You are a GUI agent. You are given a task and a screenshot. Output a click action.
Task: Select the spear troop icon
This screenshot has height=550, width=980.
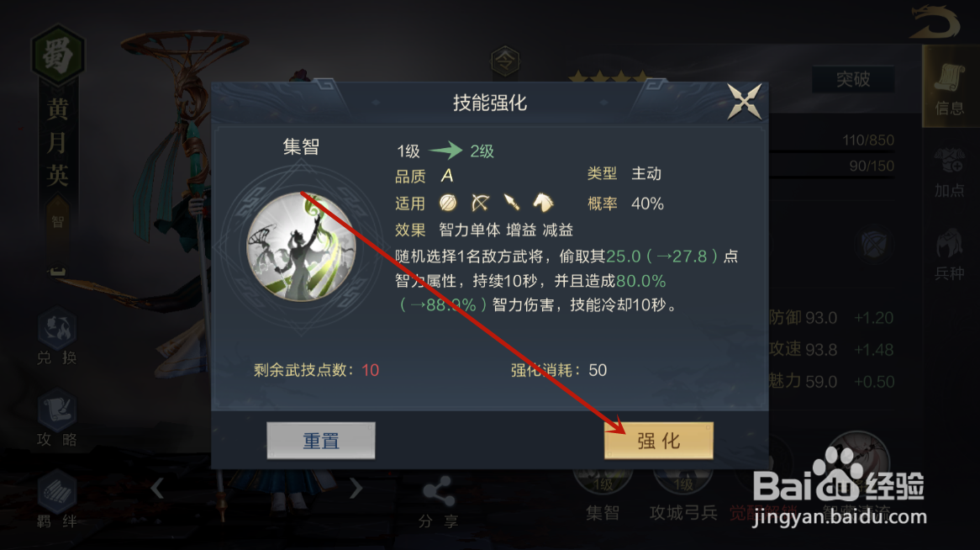[x=511, y=203]
